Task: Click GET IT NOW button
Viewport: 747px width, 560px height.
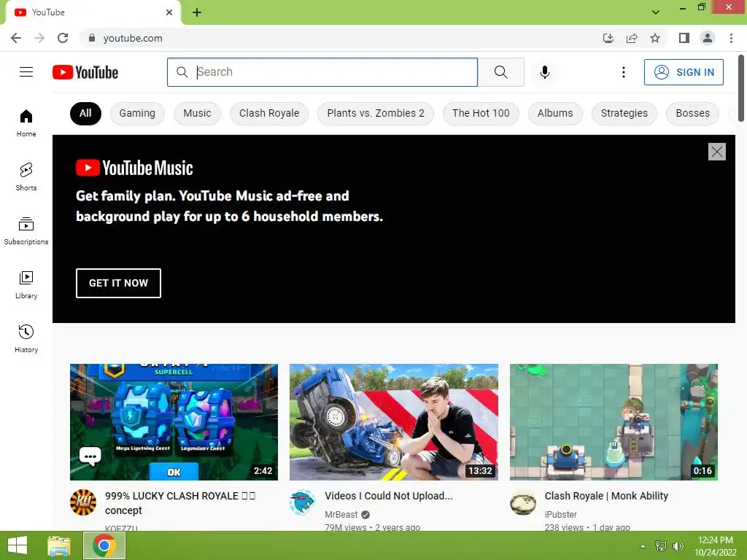Action: tap(118, 284)
